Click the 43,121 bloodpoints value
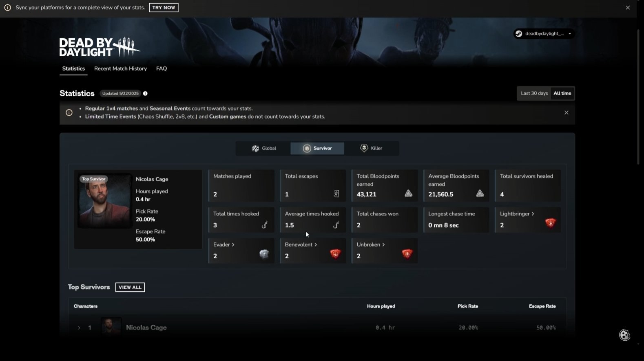Screen dimensions: 644x361 click(x=366, y=194)
